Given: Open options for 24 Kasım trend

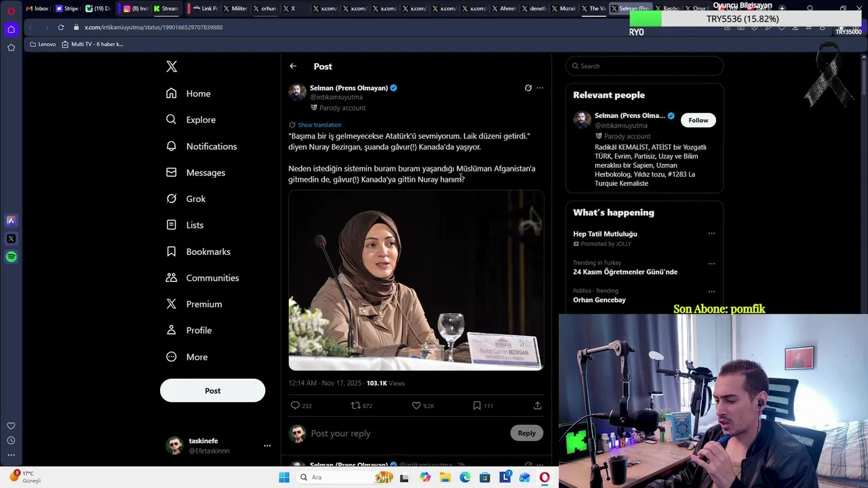Looking at the screenshot, I should [x=711, y=263].
